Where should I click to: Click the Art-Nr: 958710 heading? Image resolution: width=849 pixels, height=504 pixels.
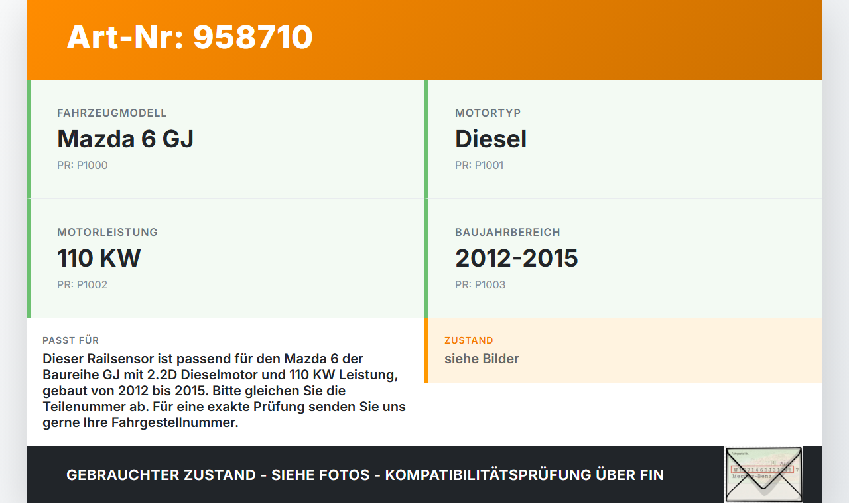tap(190, 38)
